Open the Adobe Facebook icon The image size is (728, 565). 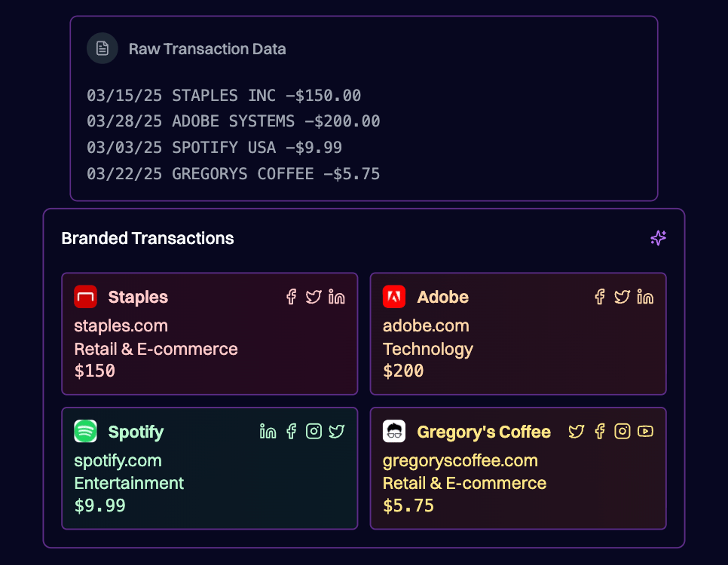coord(600,297)
